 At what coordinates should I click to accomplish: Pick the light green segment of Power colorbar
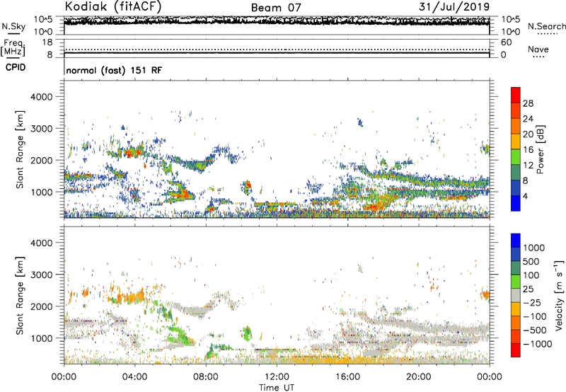pos(516,156)
